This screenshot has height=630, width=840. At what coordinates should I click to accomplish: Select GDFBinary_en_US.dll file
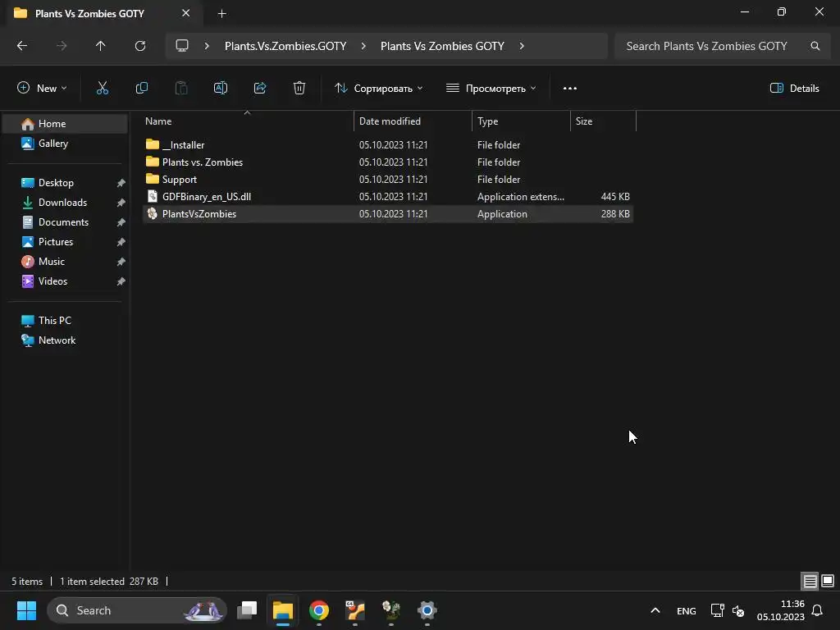coord(388,197)
